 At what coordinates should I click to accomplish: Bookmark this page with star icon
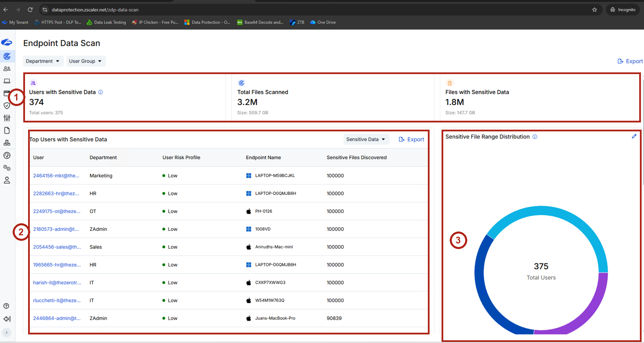tap(595, 10)
